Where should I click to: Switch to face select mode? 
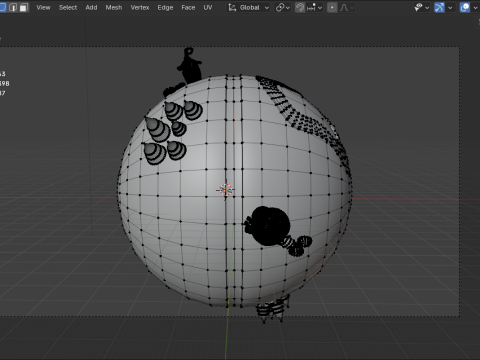[x=23, y=7]
